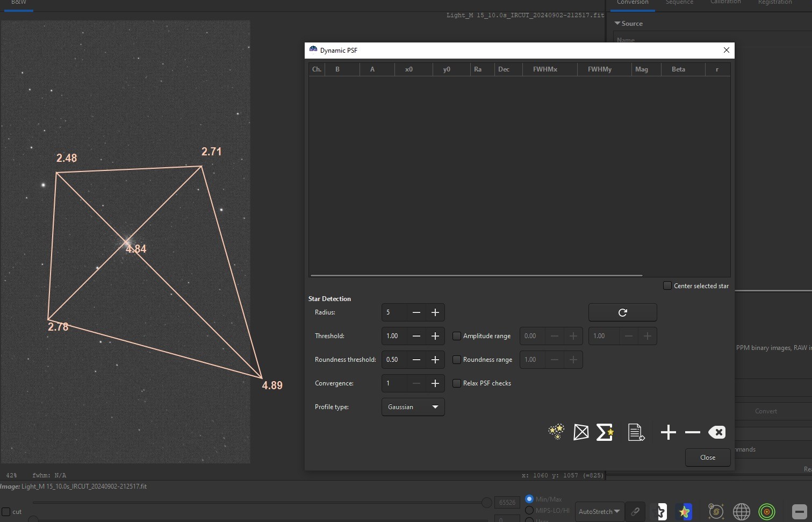Enable Center selected star checkbox

[x=667, y=285]
